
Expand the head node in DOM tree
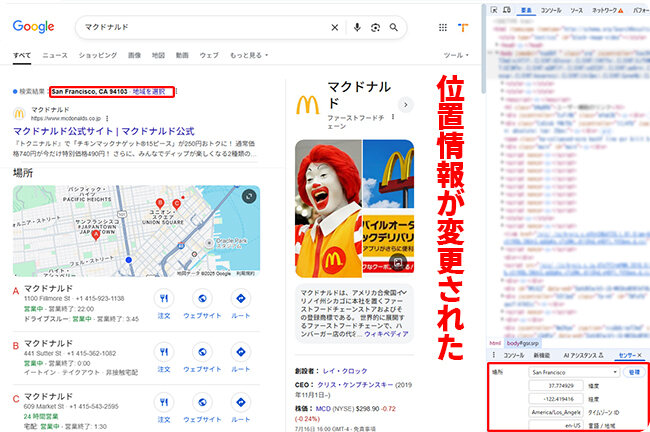coord(497,45)
